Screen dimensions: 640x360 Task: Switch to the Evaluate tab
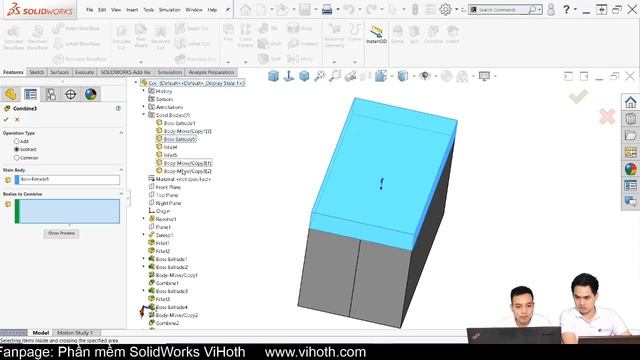coord(84,72)
